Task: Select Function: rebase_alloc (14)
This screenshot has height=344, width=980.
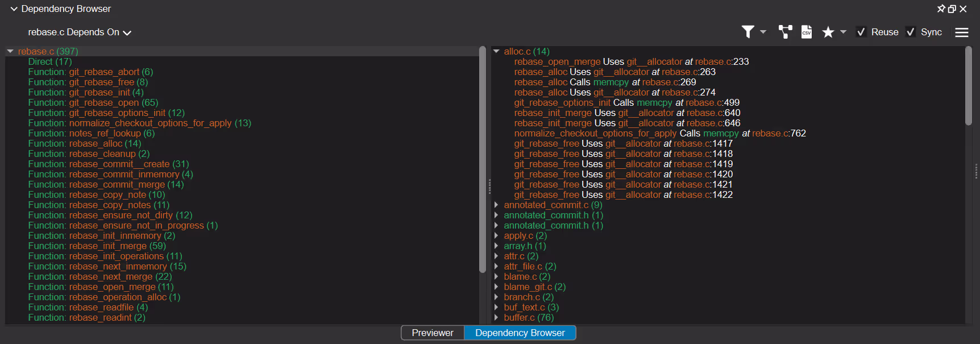Action: click(85, 143)
